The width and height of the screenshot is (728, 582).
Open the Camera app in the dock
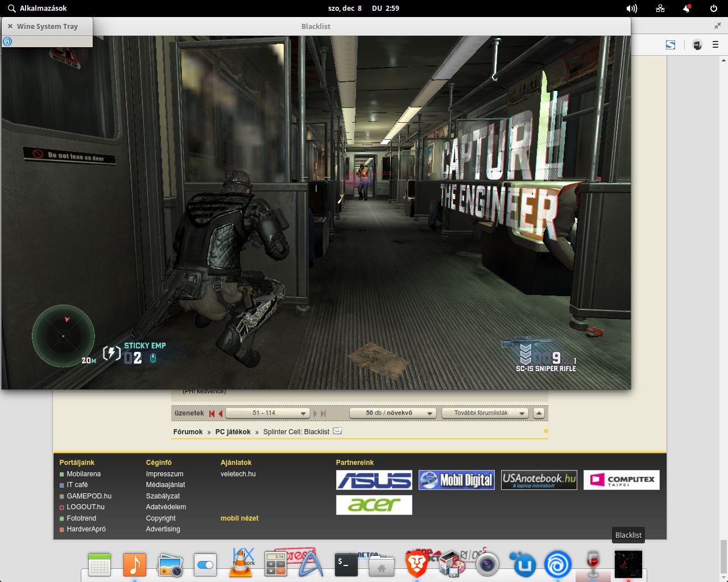(487, 565)
